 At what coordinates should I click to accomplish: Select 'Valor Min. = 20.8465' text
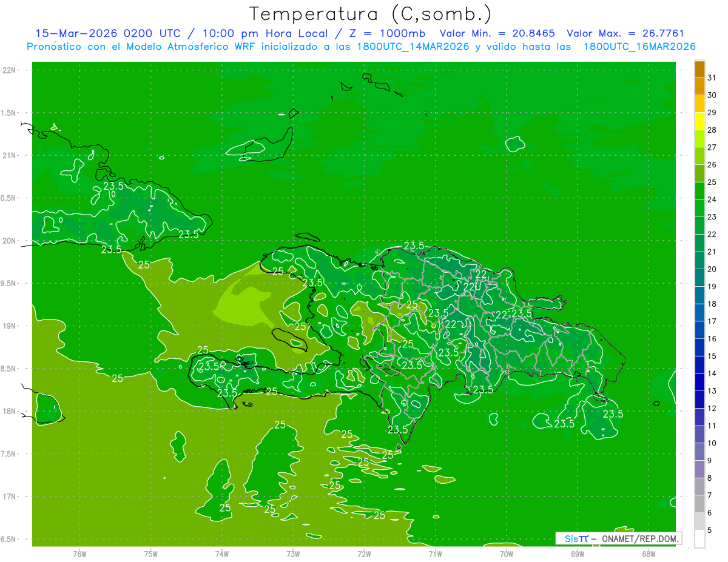click(497, 33)
